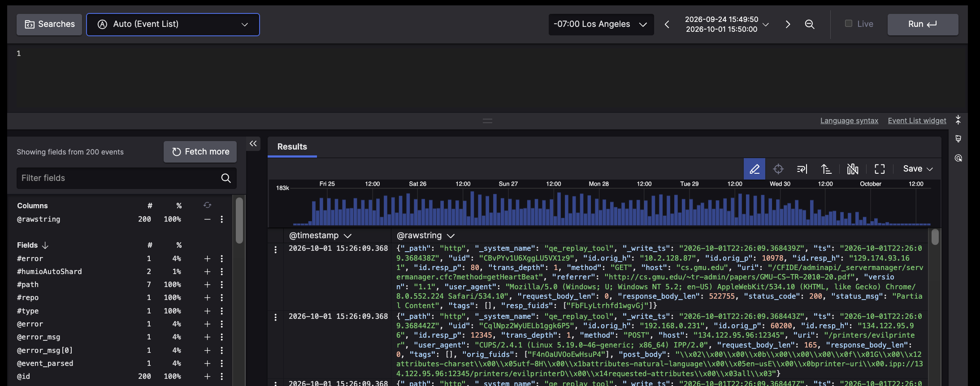The image size is (980, 386).
Task: Open Event List widget documentation link
Action: pyautogui.click(x=917, y=120)
